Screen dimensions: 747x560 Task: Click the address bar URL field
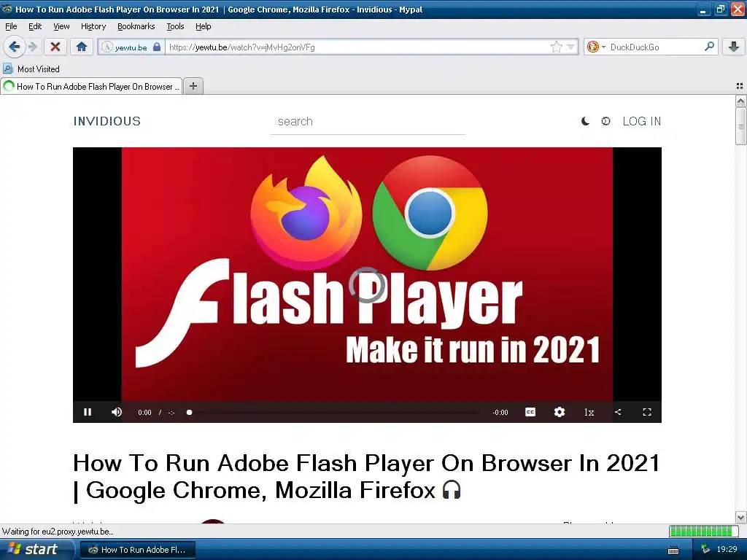click(357, 47)
